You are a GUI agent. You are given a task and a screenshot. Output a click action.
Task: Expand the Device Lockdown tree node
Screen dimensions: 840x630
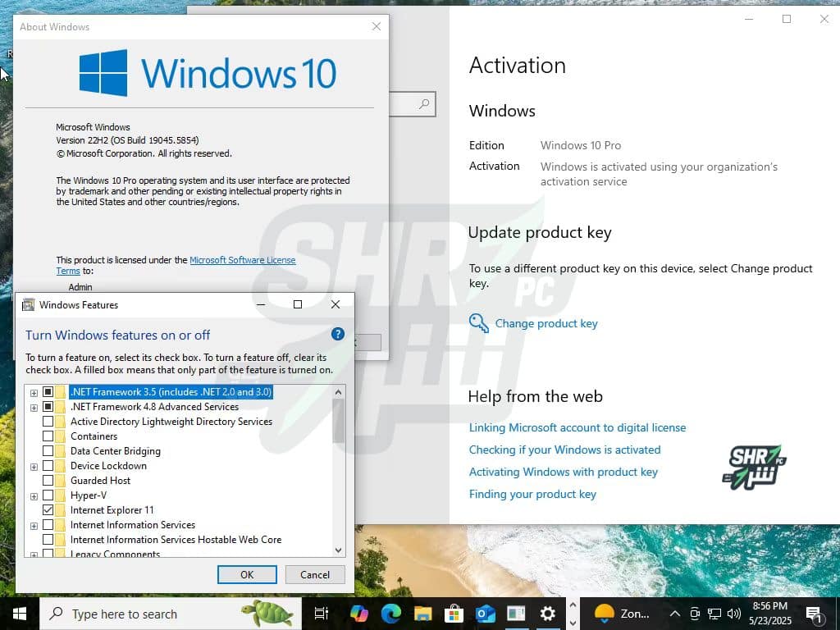34,467
